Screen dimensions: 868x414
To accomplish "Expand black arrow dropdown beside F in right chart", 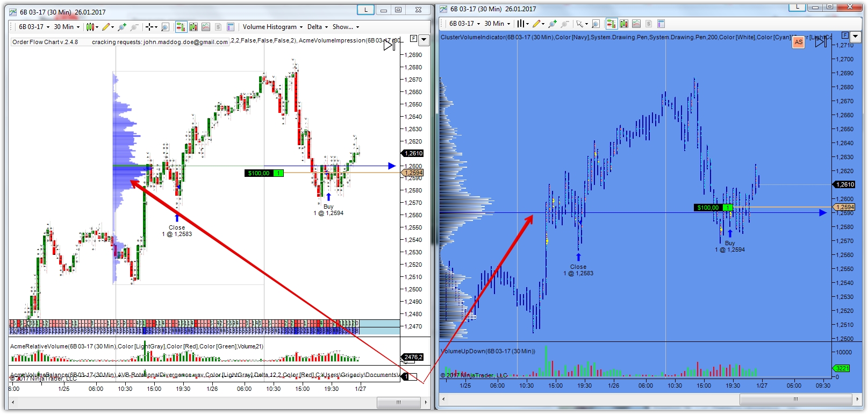I will (x=856, y=37).
